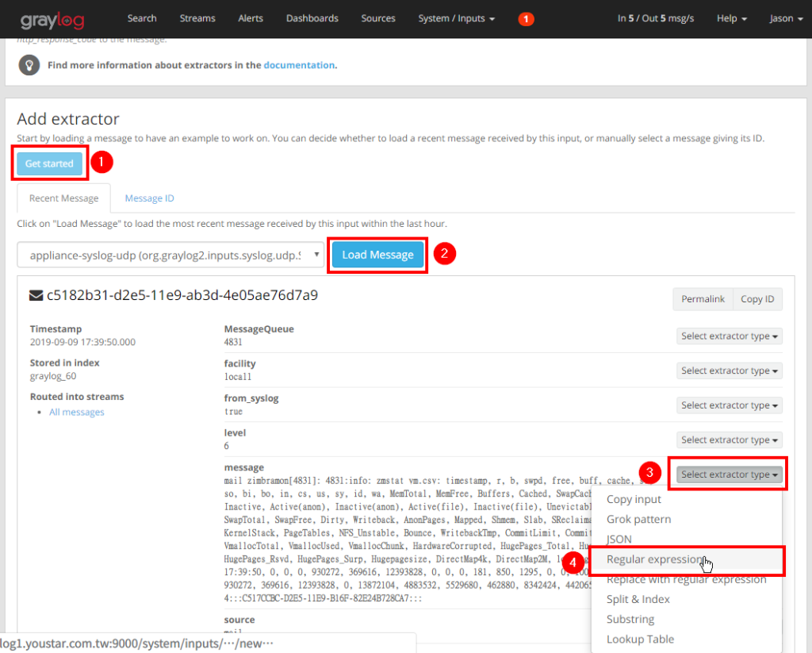Click the lightbulb info icon
The image size is (812, 653).
pos(29,65)
